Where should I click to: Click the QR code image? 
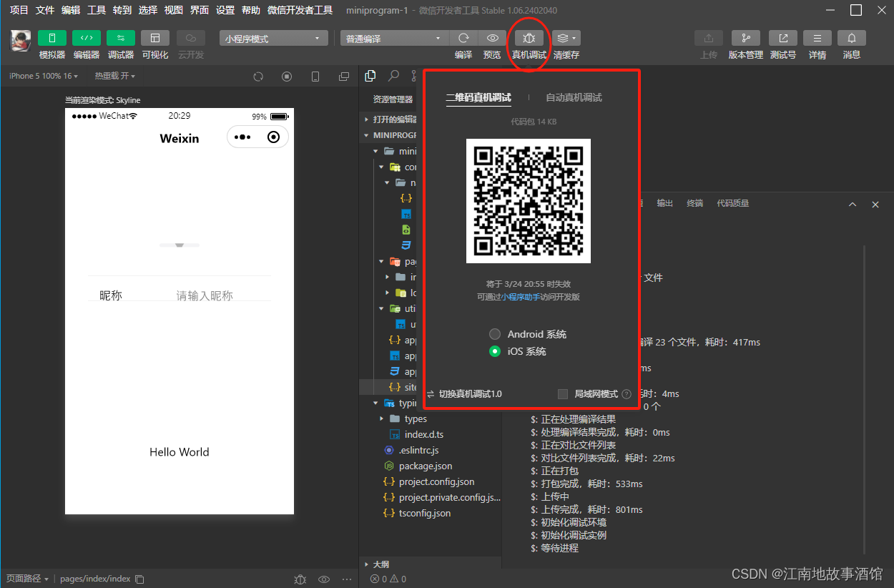tap(529, 201)
